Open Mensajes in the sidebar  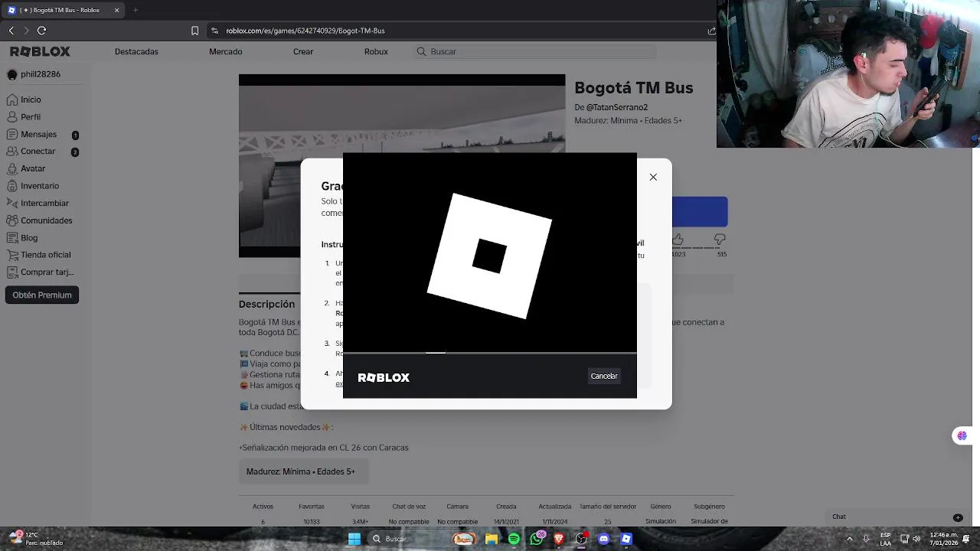coord(38,134)
